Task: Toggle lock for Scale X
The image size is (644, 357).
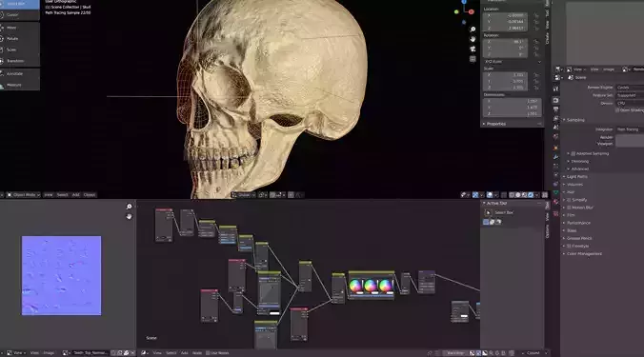Action: (x=536, y=75)
